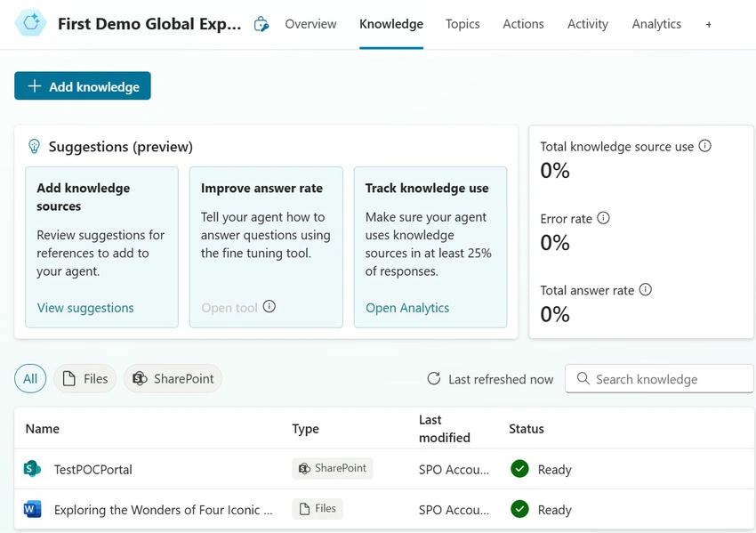Open Exploring the Wonders of Four Iconic file

163,510
